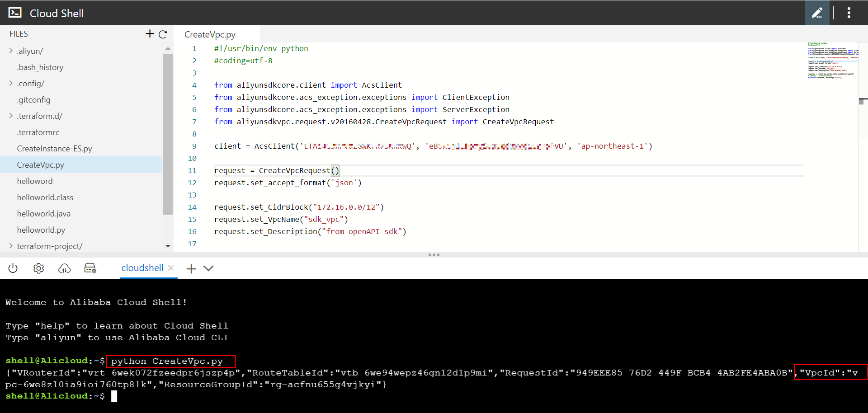Open the storage mount icon
The width and height of the screenshot is (868, 413).
pos(90,268)
